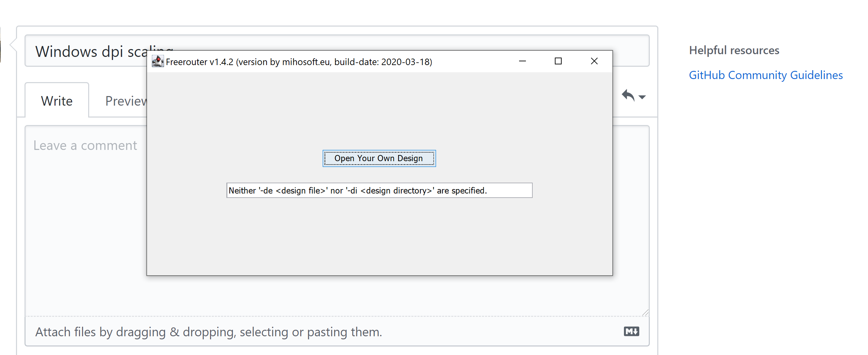Open the reply options dropdown caret
This screenshot has width=868, height=355.
pyautogui.click(x=642, y=98)
